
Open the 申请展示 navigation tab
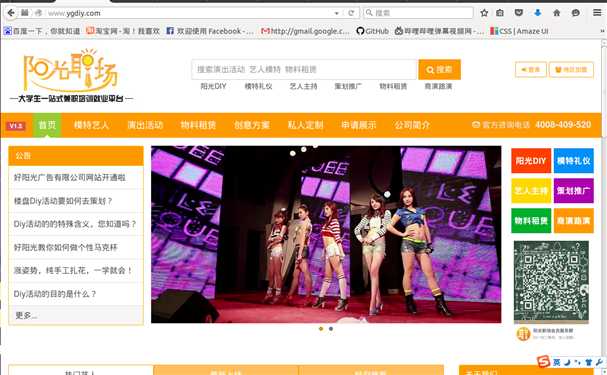(358, 125)
